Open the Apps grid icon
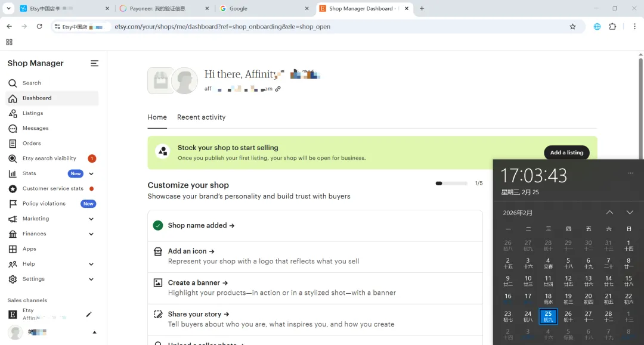644x345 pixels. (13, 249)
